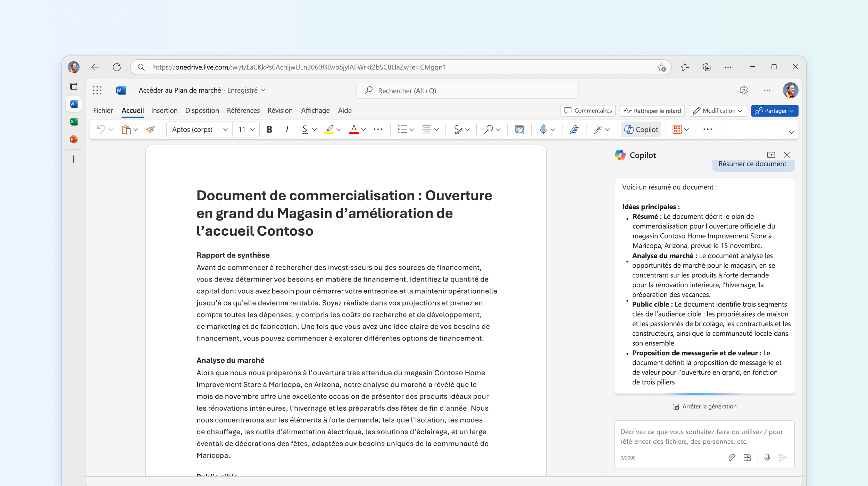
Task: Open the app launcher grid icon
Action: pos(97,90)
